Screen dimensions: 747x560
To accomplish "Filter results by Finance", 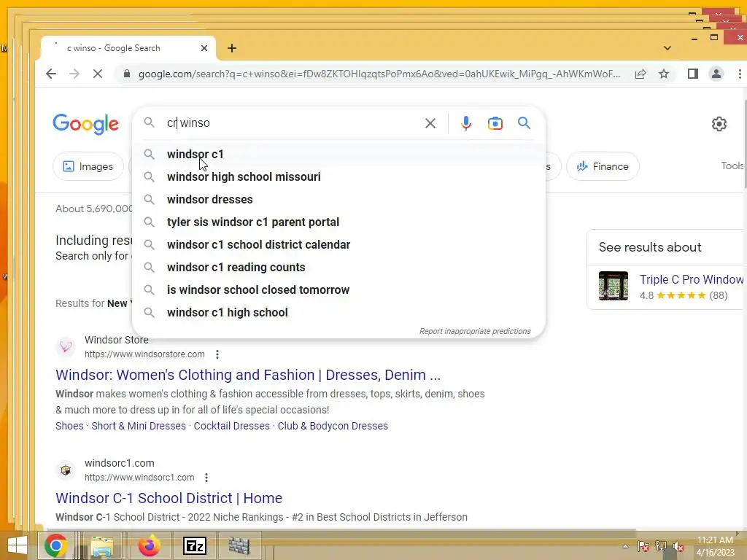I will 603,167.
